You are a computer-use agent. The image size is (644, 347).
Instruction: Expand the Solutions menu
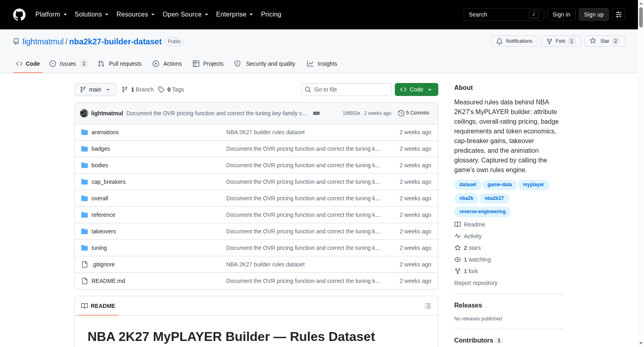91,15
